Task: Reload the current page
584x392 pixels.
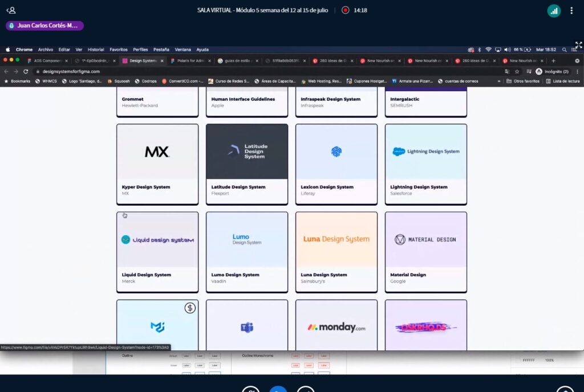Action: point(26,71)
